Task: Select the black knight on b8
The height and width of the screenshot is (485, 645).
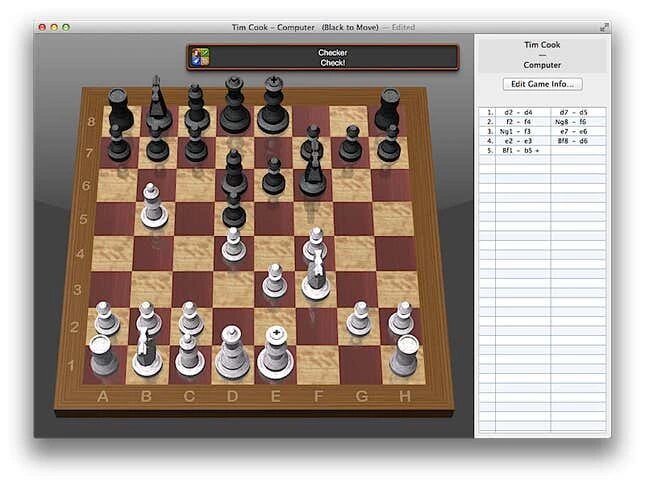Action: (159, 103)
